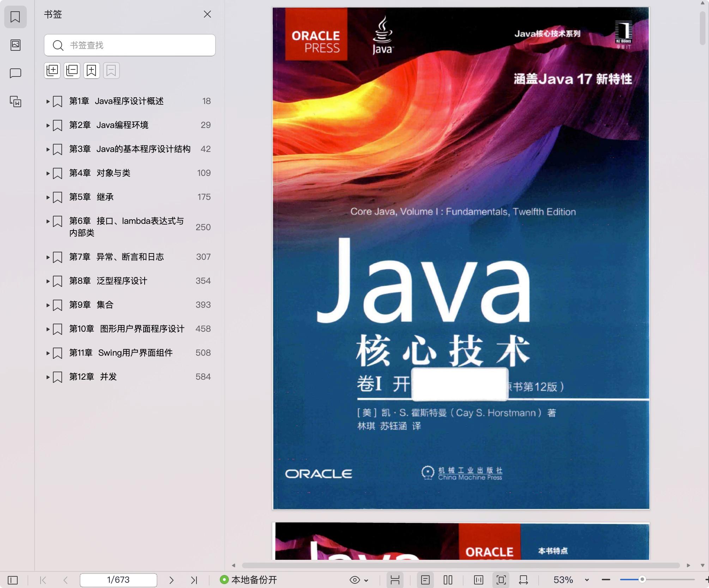The height and width of the screenshot is (588, 709).
Task: Open the eye-protection mode icon
Action: point(355,580)
